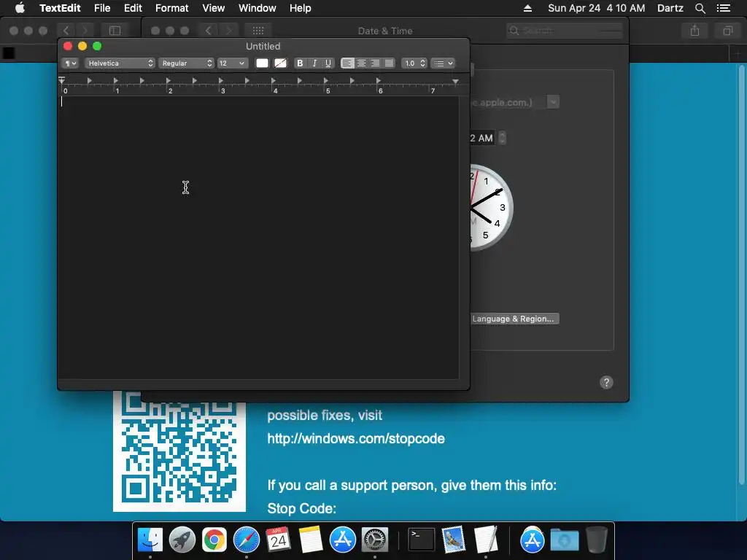This screenshot has height=560, width=747.
Task: Open the View menu
Action: click(x=214, y=8)
